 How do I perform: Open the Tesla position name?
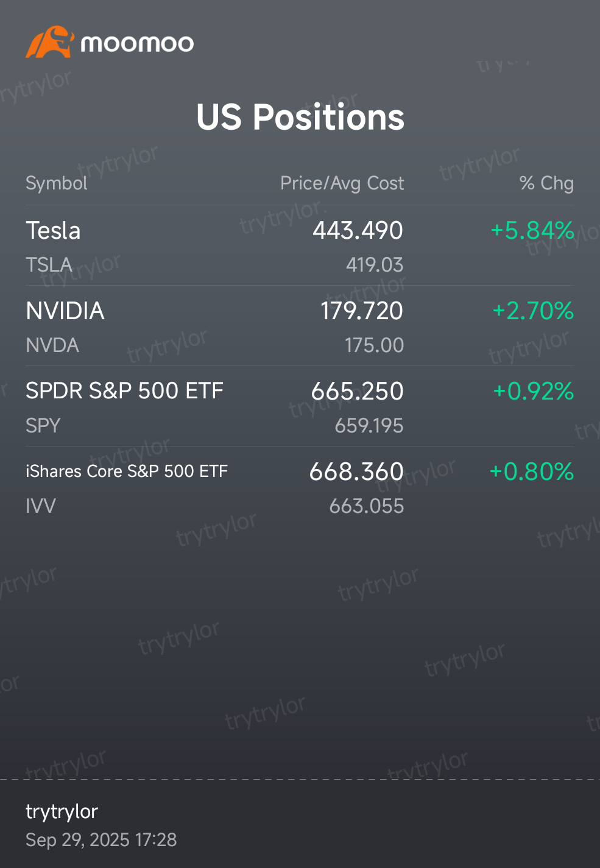coord(53,231)
